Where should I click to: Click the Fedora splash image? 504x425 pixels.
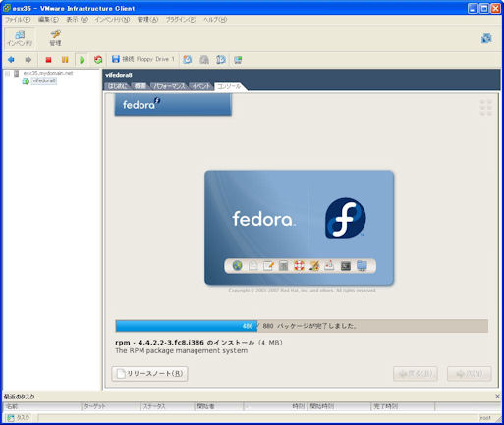click(x=299, y=228)
